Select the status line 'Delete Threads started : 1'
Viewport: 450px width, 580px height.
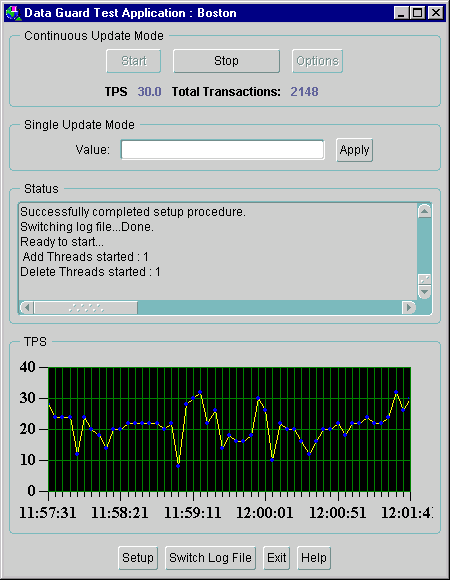pyautogui.click(x=90, y=272)
